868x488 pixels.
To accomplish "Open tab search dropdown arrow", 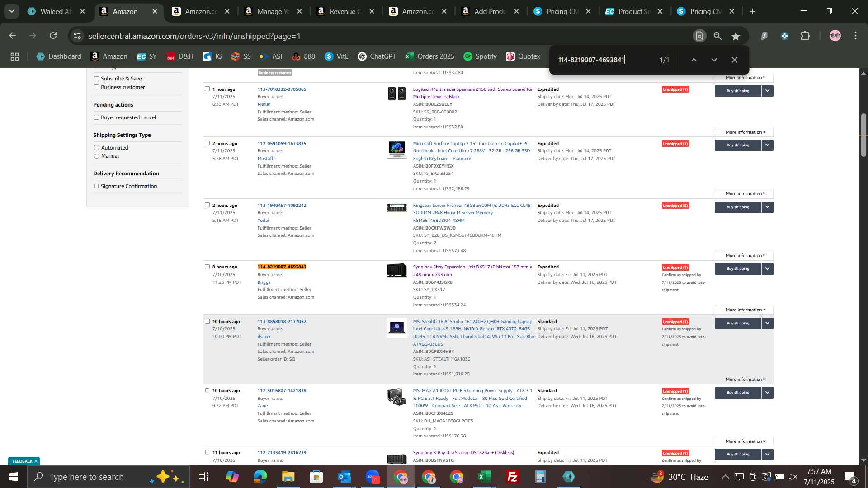I will coord(11,11).
